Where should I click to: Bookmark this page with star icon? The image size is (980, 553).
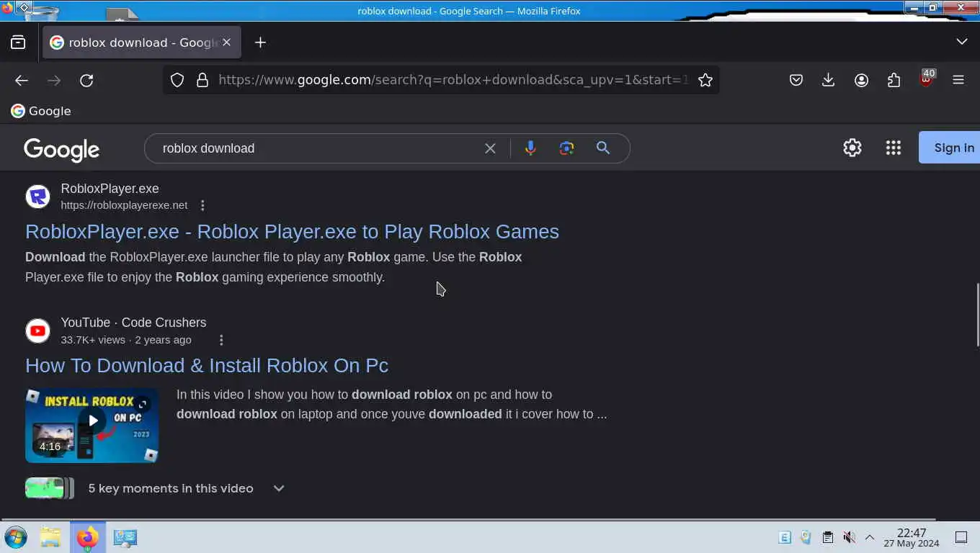tap(705, 80)
